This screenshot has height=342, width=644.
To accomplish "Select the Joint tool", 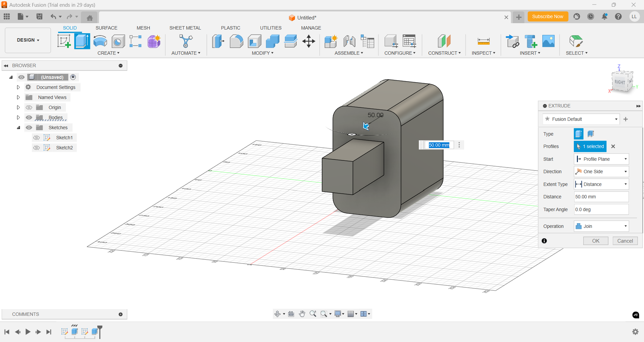I will [349, 41].
